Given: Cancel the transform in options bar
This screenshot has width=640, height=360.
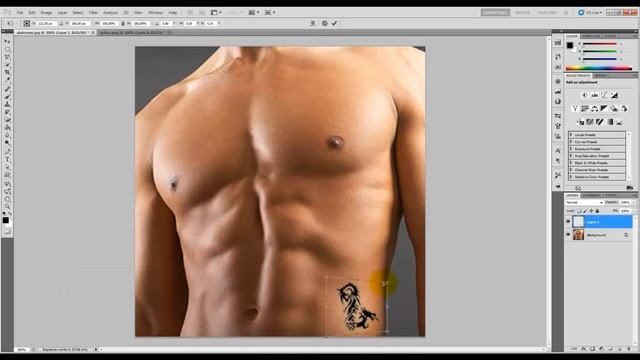Looking at the screenshot, I should 324,23.
